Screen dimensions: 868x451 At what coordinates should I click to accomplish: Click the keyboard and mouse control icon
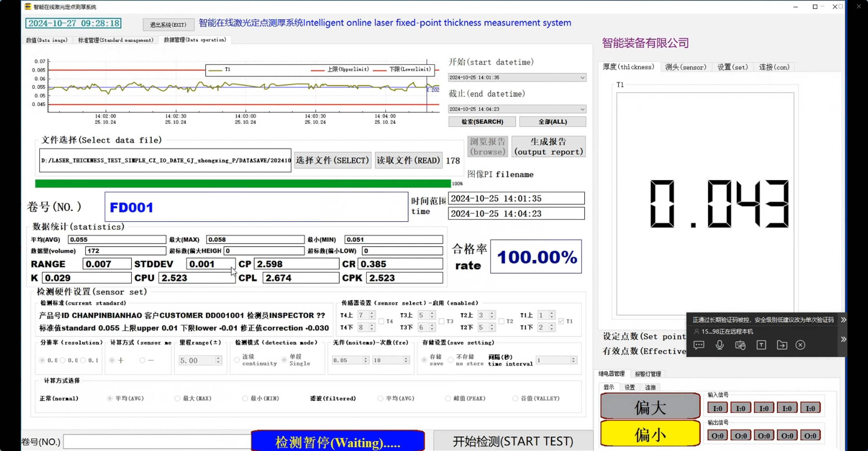click(740, 345)
